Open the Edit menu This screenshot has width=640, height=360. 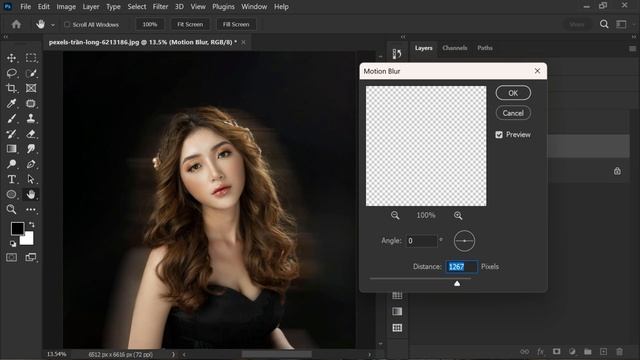coord(44,7)
